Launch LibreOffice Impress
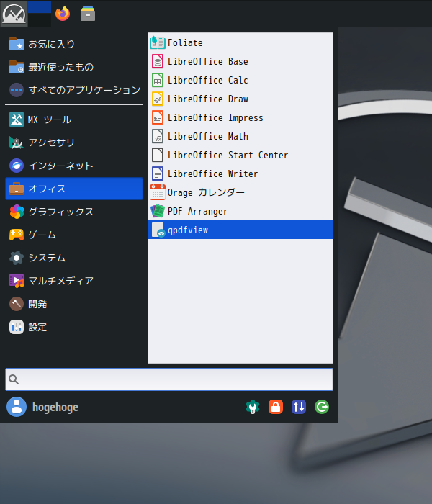This screenshot has height=504, width=432. tap(240, 117)
